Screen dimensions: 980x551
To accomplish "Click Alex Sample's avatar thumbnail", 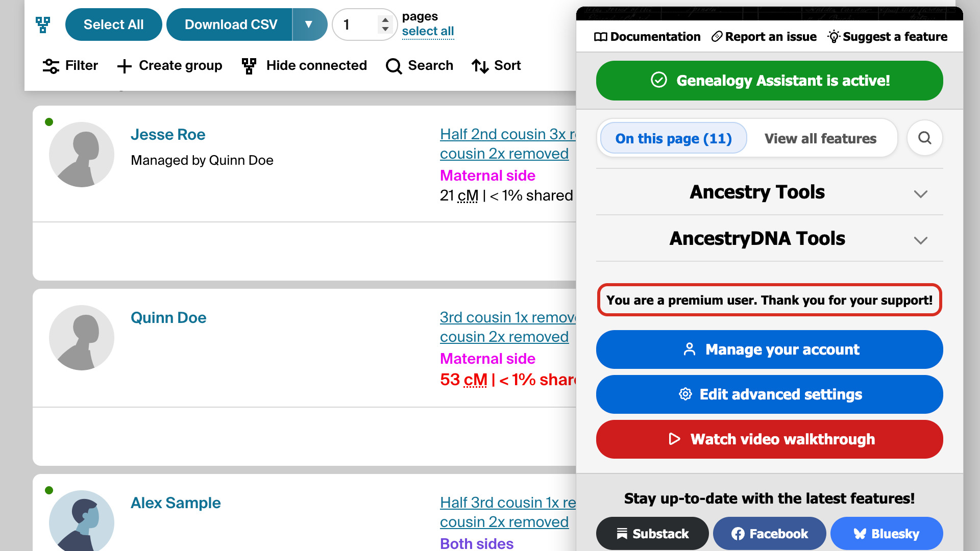I will pyautogui.click(x=82, y=521).
